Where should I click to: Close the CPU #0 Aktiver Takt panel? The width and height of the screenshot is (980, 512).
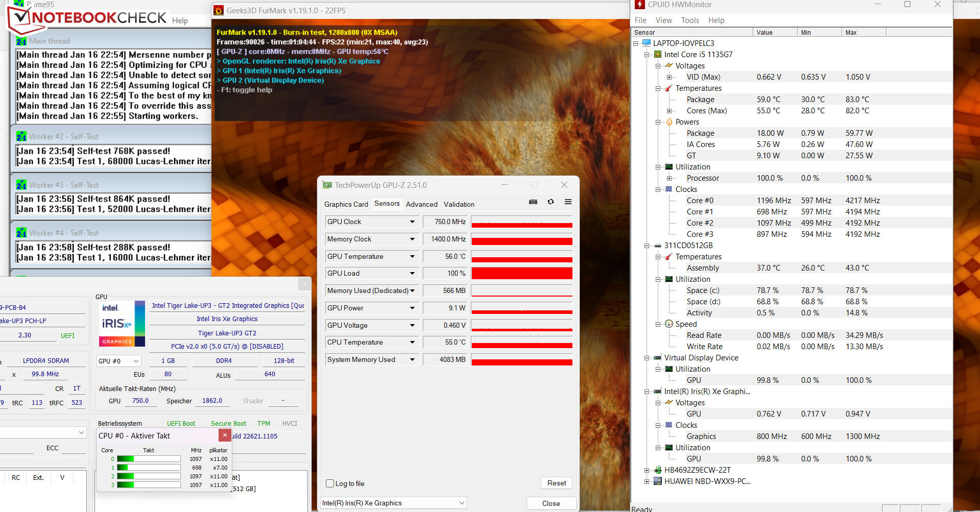(x=225, y=435)
